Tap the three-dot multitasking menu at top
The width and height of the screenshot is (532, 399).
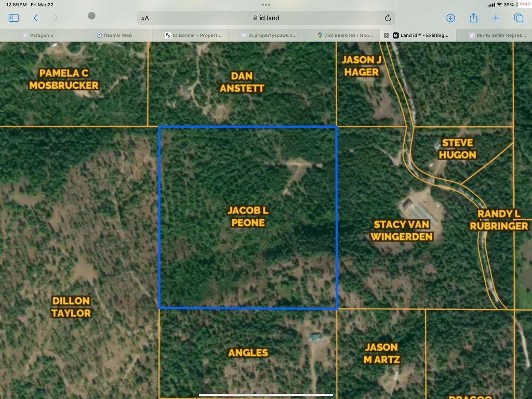[x=266, y=4]
